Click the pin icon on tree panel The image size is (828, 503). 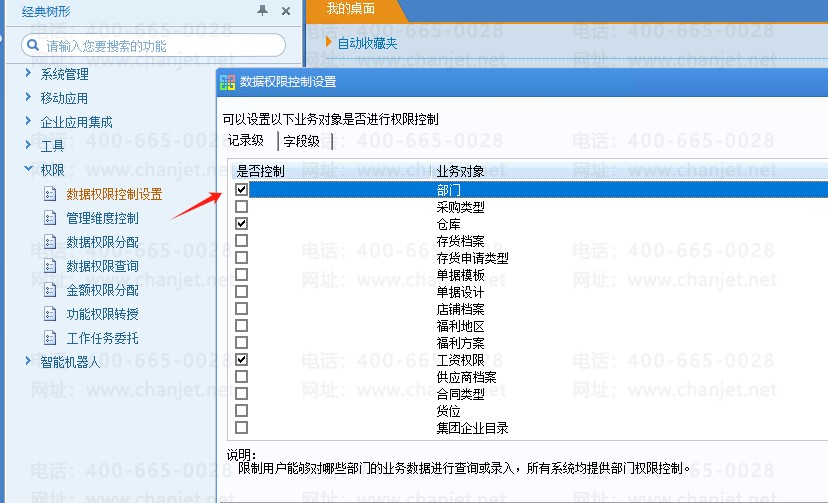click(263, 10)
